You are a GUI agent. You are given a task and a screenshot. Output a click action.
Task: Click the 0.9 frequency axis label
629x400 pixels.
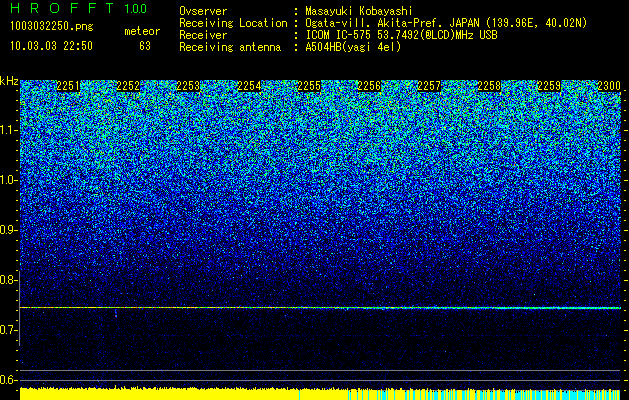coord(8,230)
